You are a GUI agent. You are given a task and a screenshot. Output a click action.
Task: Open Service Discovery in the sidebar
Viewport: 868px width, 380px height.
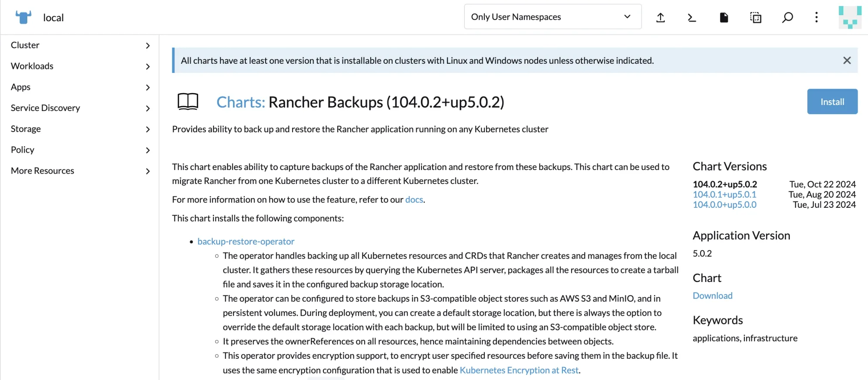80,108
